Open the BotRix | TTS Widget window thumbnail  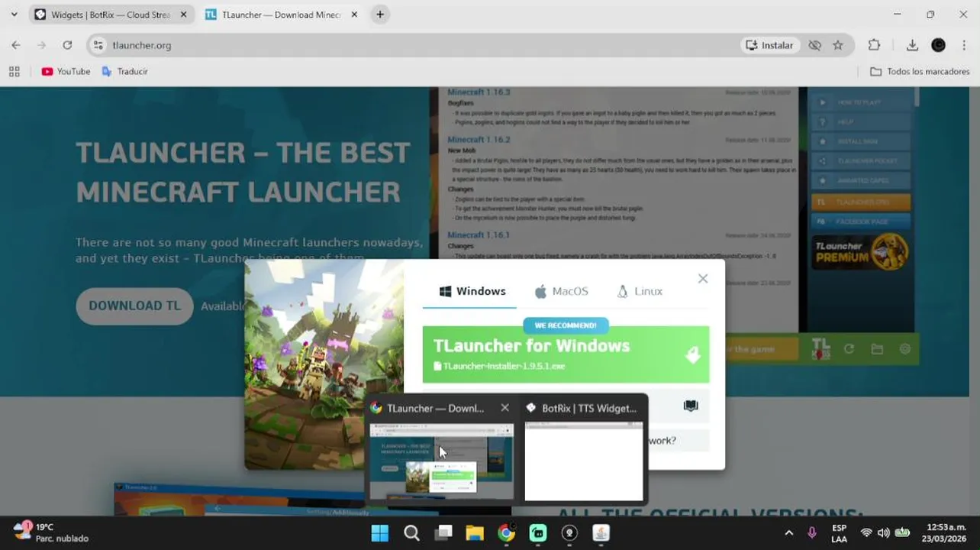[584, 461]
